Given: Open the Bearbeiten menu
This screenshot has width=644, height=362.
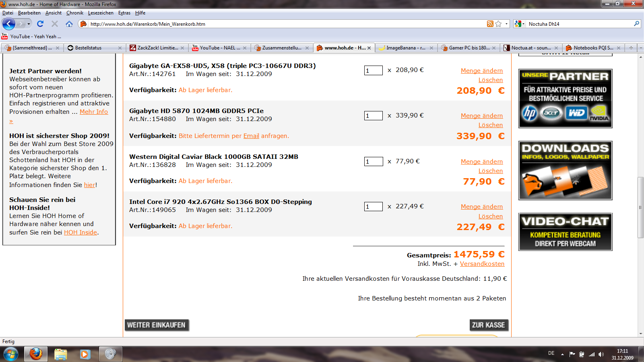Looking at the screenshot, I should [29, 13].
